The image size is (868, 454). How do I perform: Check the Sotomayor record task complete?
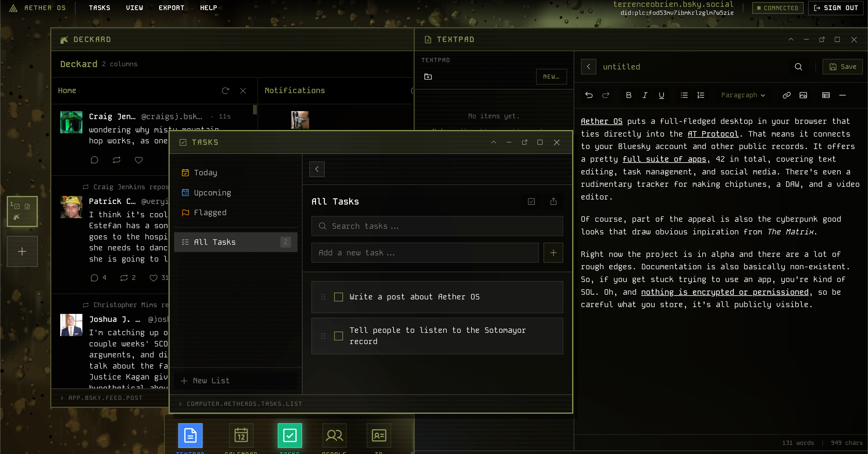point(338,336)
